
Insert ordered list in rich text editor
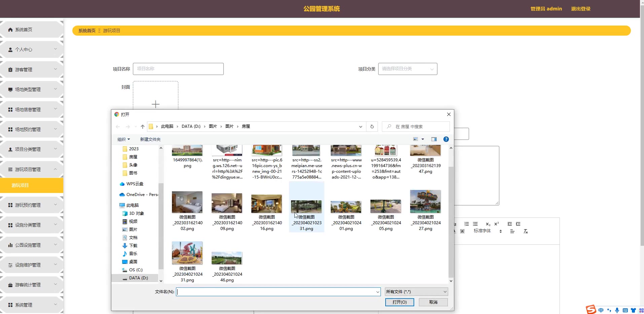pyautogui.click(x=466, y=224)
